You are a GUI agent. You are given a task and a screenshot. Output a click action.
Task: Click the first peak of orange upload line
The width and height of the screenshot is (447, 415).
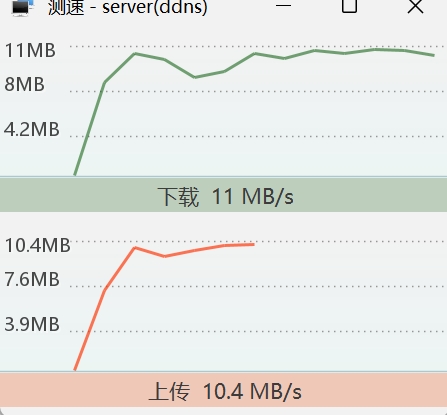point(135,248)
